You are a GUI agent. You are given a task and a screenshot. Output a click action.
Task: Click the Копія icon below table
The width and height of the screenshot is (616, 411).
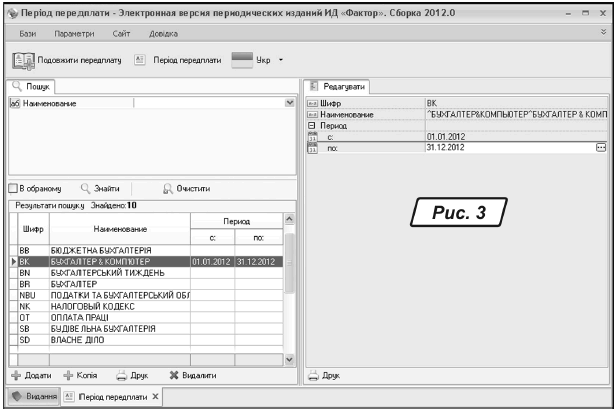tap(68, 376)
